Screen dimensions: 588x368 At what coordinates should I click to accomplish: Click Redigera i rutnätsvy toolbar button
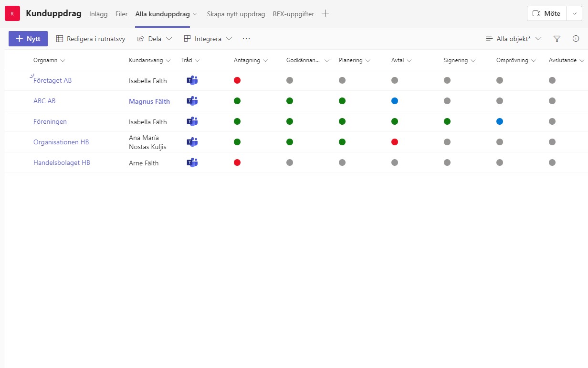tap(91, 39)
